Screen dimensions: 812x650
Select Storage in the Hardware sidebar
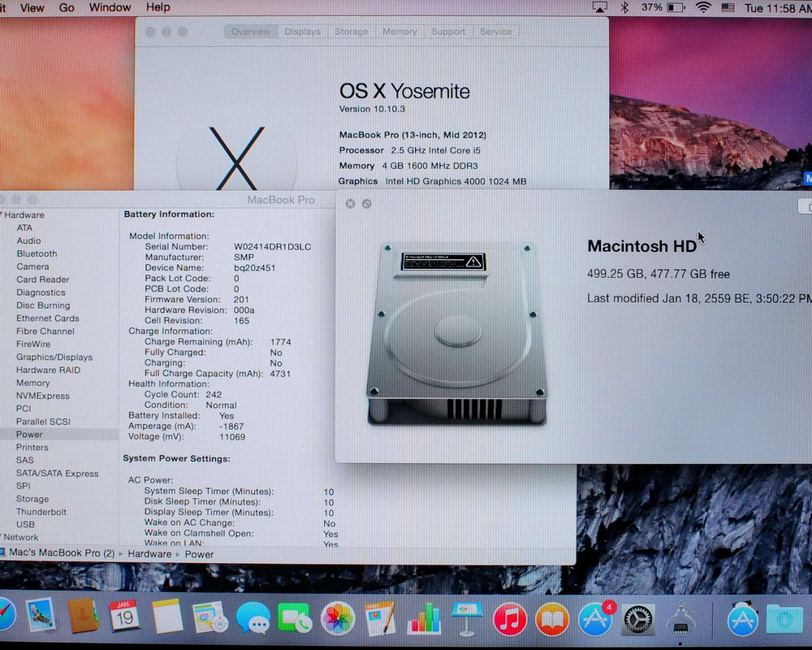[x=32, y=499]
